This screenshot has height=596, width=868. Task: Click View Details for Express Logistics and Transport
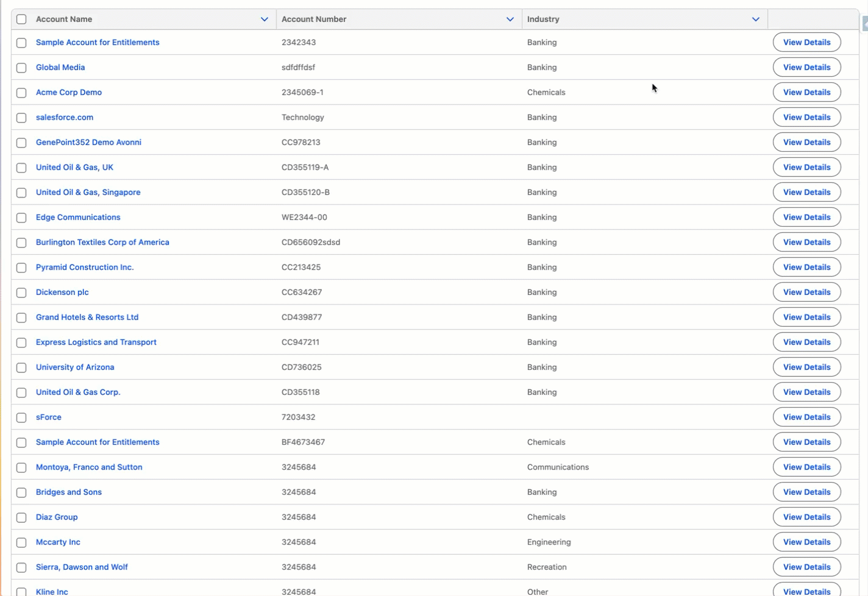pyautogui.click(x=807, y=342)
